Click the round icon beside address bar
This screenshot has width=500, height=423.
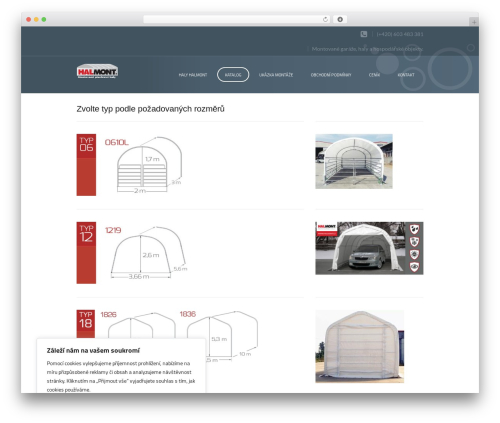(x=340, y=19)
